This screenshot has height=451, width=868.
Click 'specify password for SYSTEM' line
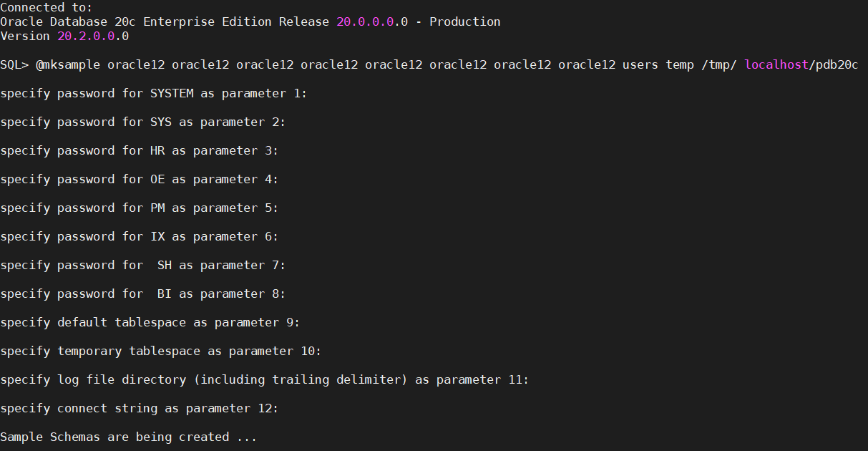154,94
